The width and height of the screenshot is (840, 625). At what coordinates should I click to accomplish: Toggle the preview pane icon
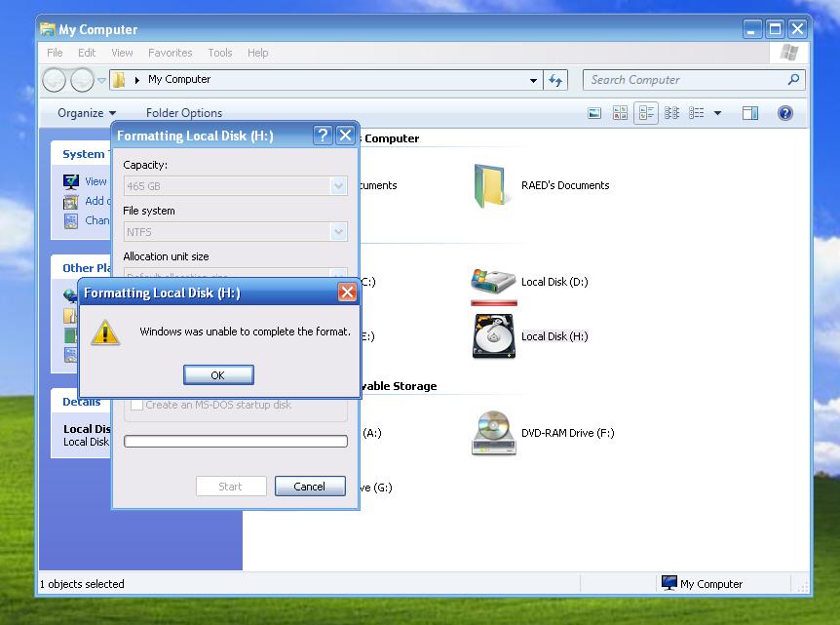click(x=750, y=113)
